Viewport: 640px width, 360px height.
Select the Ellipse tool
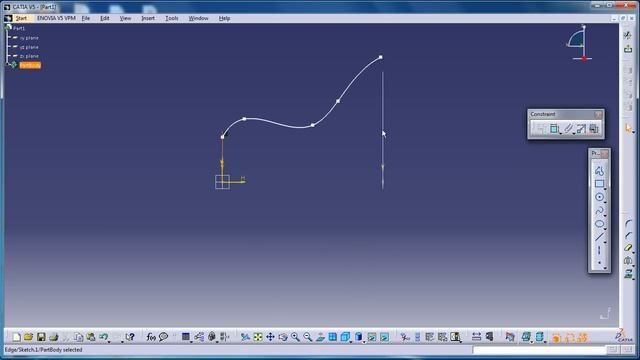[599, 224]
